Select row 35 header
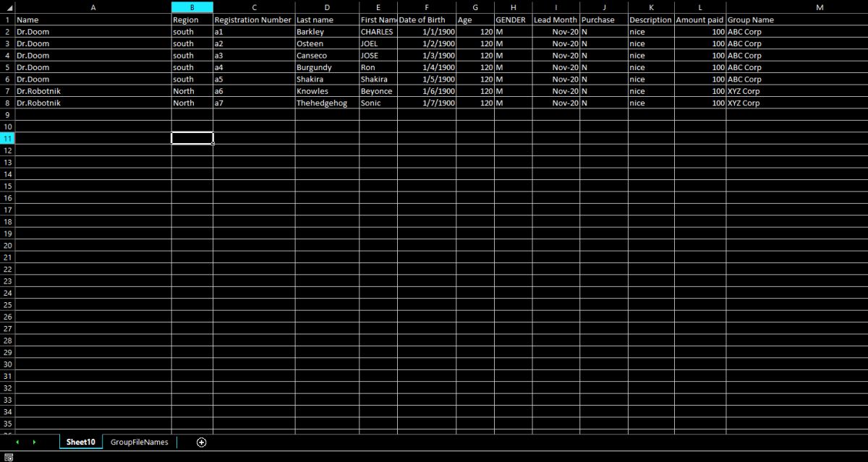868x462 pixels. pyautogui.click(x=7, y=423)
